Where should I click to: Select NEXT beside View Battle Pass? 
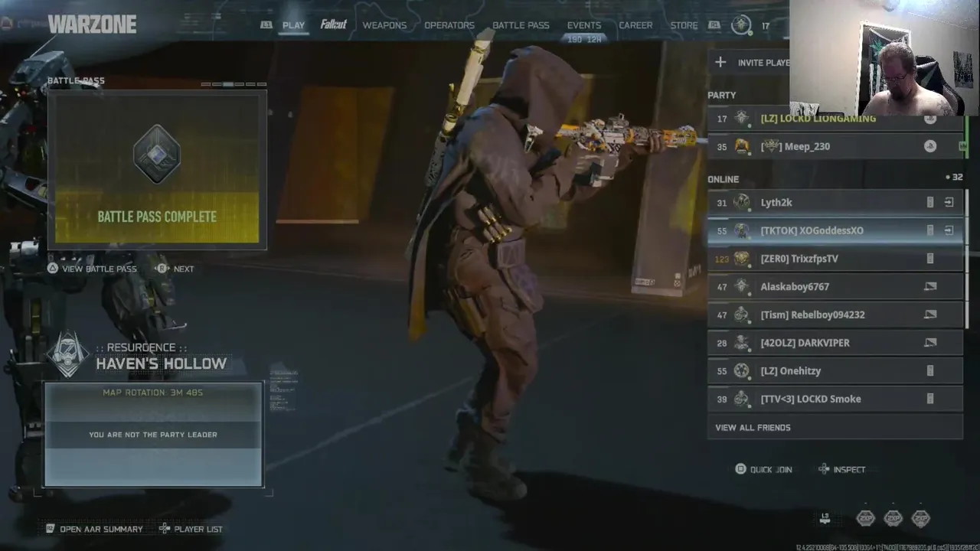pyautogui.click(x=175, y=269)
